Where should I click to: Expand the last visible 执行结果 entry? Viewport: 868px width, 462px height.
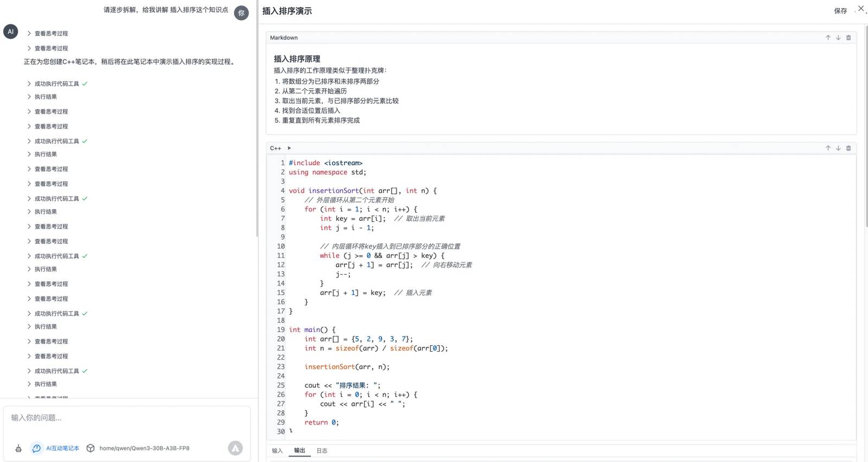46,384
